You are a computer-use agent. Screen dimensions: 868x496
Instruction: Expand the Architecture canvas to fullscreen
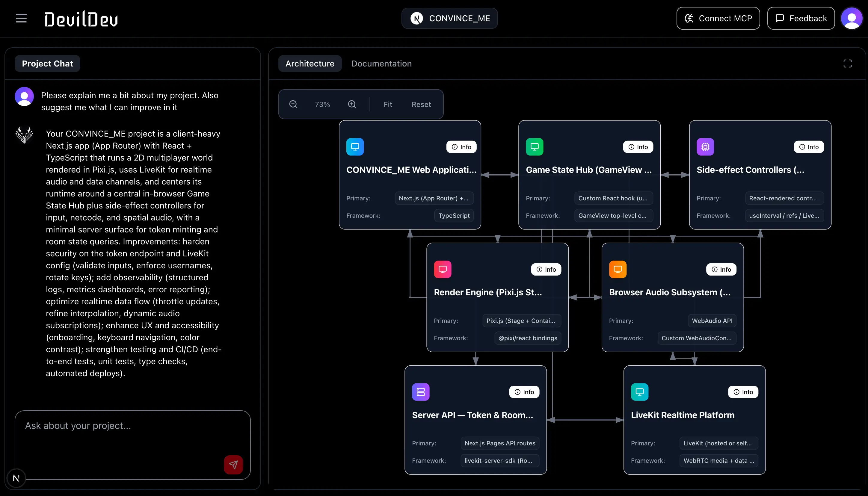(848, 63)
